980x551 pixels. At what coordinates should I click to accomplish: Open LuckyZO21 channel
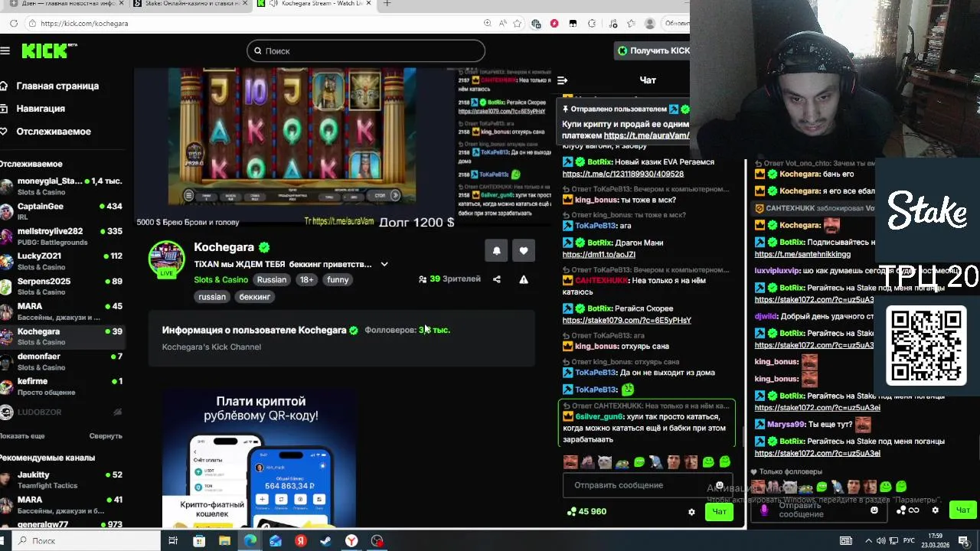(61, 261)
